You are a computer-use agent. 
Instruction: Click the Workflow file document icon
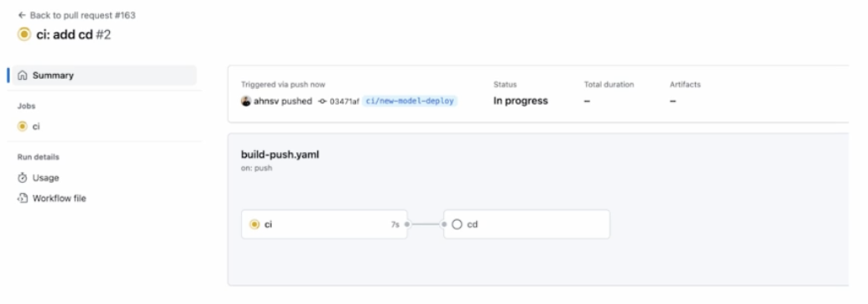(22, 198)
